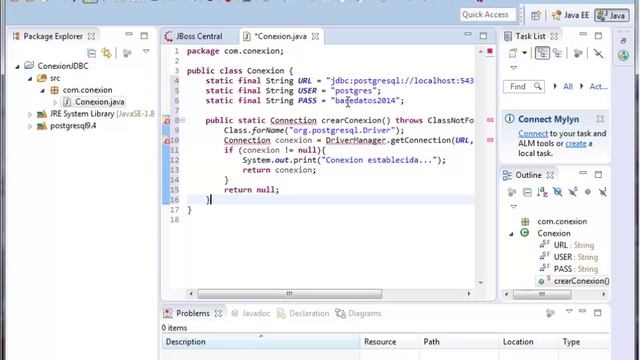Open the New Task dropdown arrow

click(x=524, y=53)
